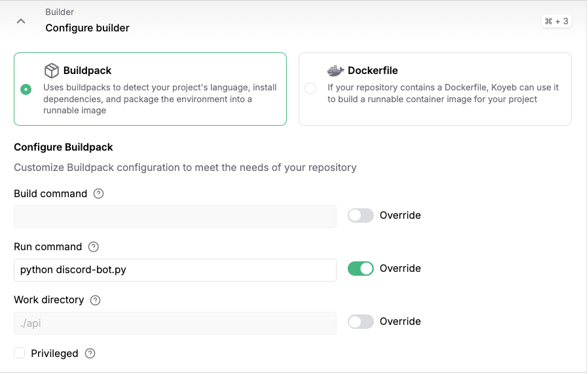
Task: Open Work directory help icon
Action: coord(95,300)
